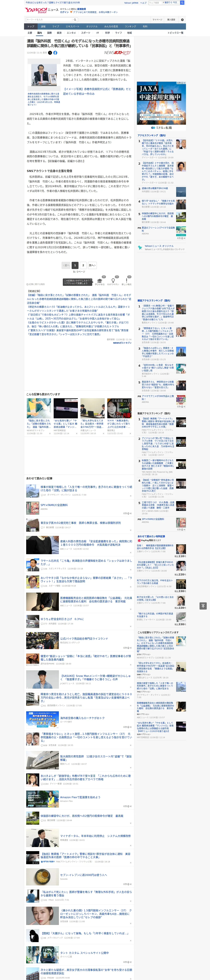Open the 主要 category
This screenshot has width=210, height=980.
(x=30, y=33)
